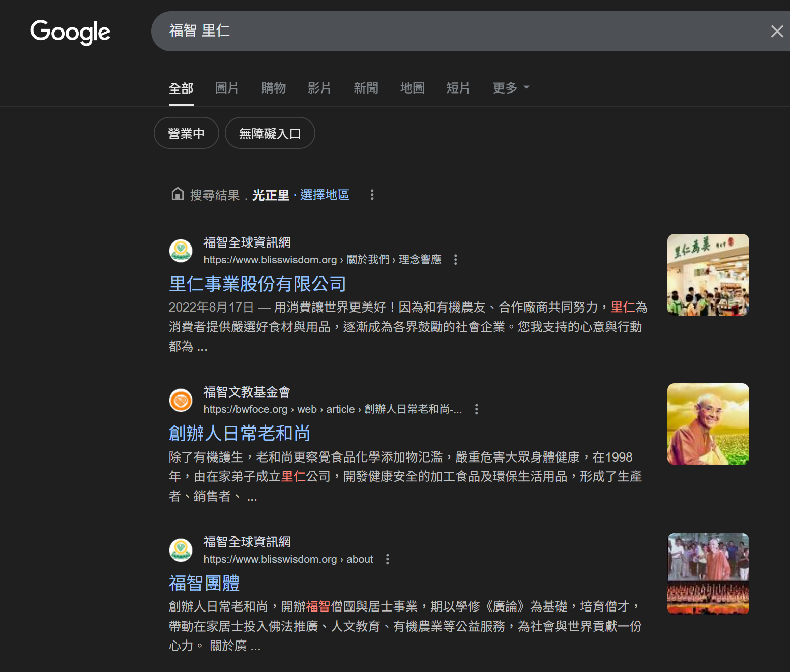Open more options for 里仁事業股份有限公司 result

456,260
